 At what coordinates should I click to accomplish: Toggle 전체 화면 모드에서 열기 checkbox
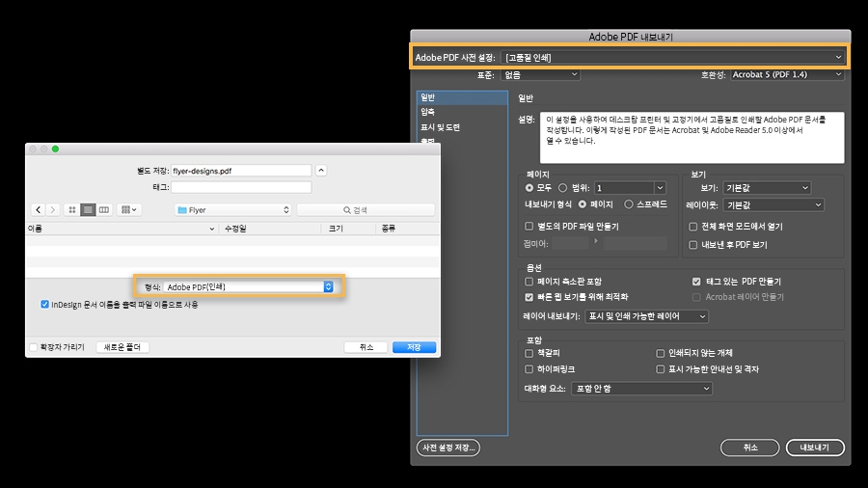click(x=693, y=227)
